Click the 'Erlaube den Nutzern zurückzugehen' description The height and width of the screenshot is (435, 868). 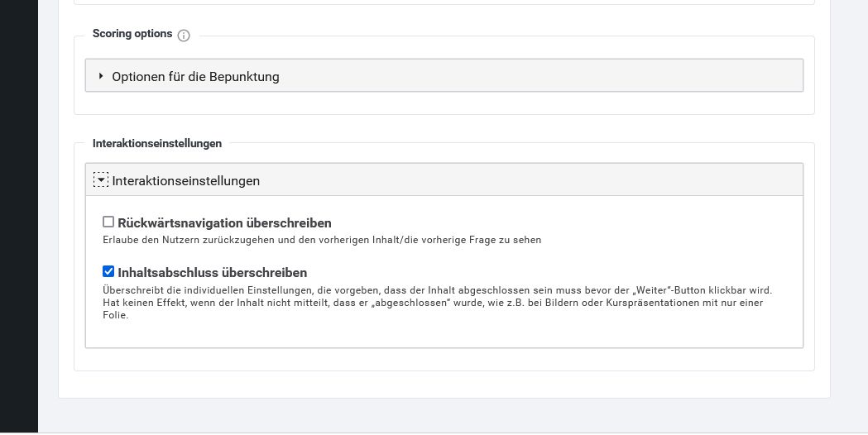pyautogui.click(x=322, y=240)
